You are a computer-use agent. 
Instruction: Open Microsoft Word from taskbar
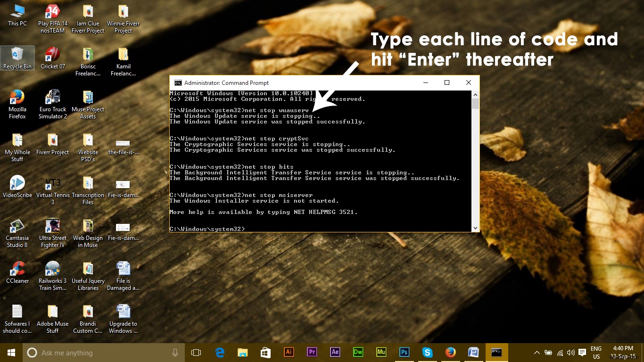474,353
